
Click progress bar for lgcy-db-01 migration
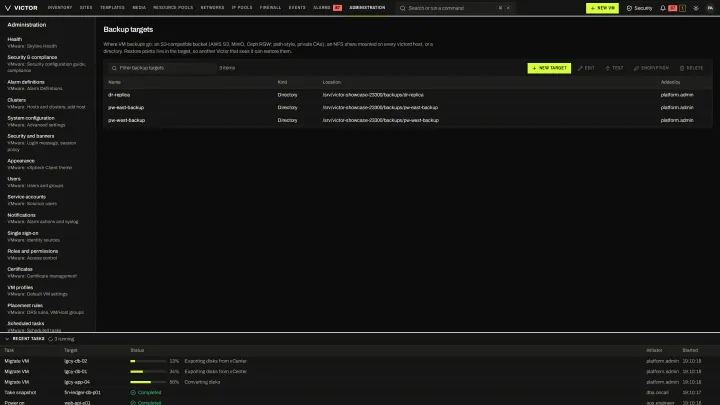[148, 371]
